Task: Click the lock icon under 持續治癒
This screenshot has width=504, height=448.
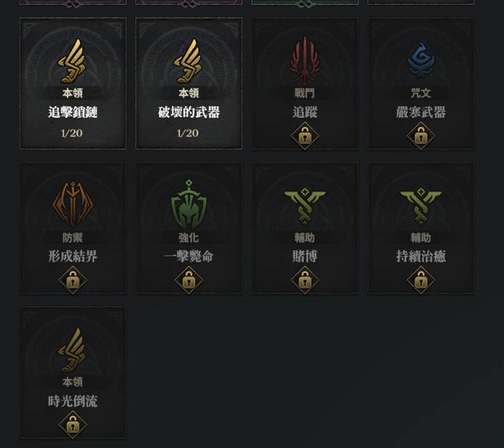Action: [x=421, y=280]
